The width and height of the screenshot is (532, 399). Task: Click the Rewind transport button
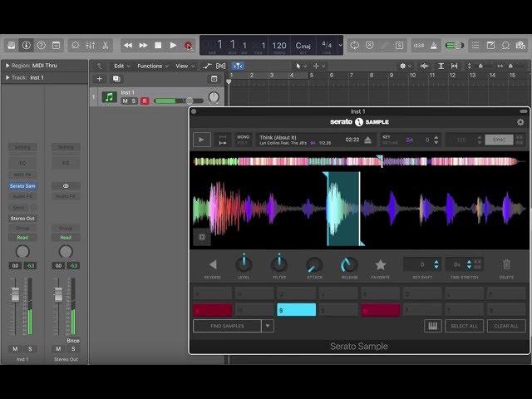tap(128, 46)
